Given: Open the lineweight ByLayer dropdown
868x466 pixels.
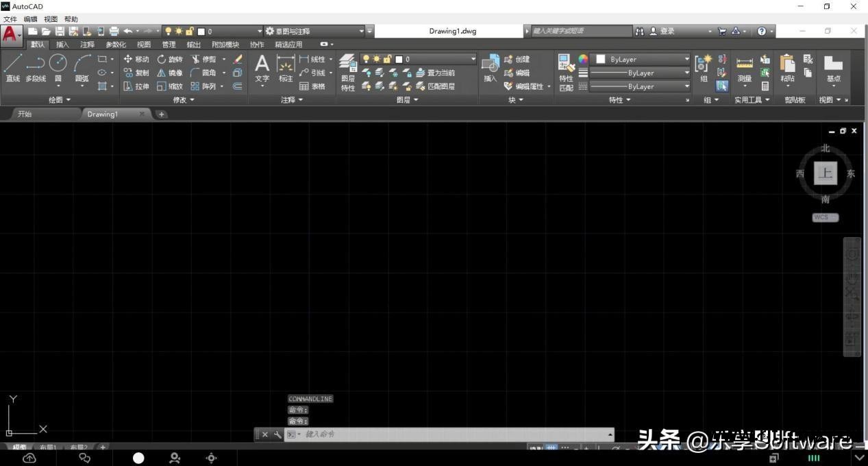Looking at the screenshot, I should click(x=686, y=73).
